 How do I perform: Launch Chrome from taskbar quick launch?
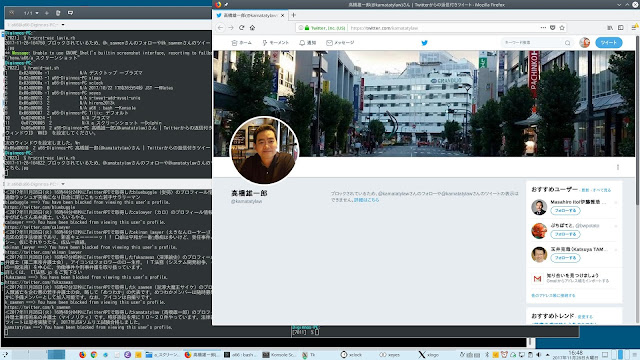(x=94, y=355)
